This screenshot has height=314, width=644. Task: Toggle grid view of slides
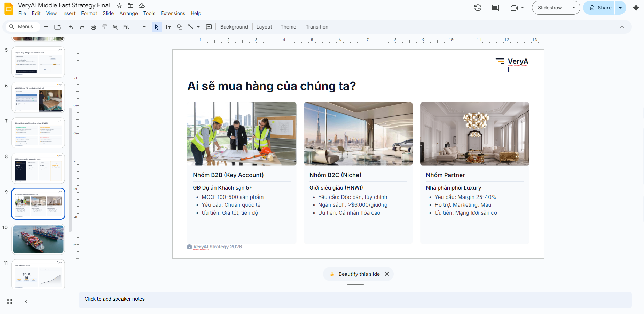pos(9,301)
